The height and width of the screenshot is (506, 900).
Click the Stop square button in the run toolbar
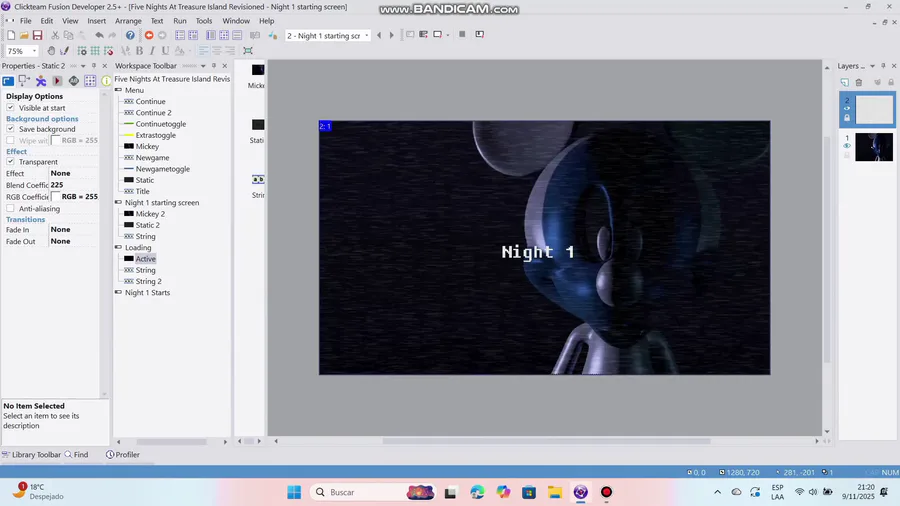tap(462, 34)
